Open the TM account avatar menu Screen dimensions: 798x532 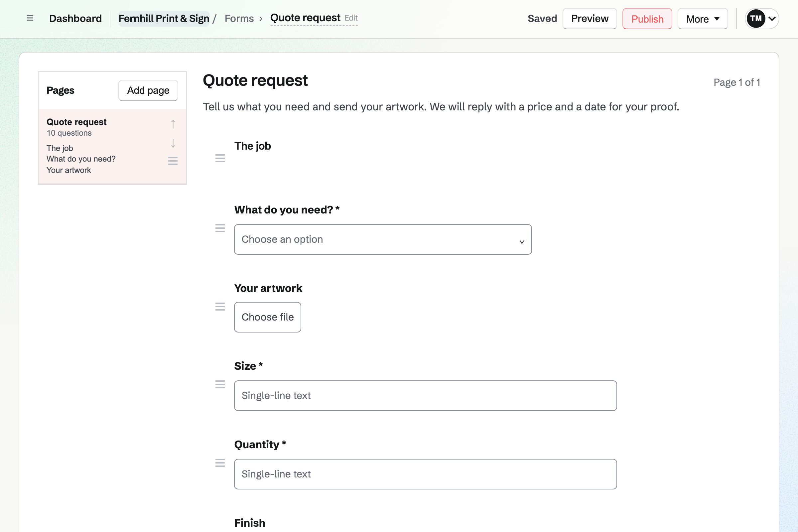[762, 19]
